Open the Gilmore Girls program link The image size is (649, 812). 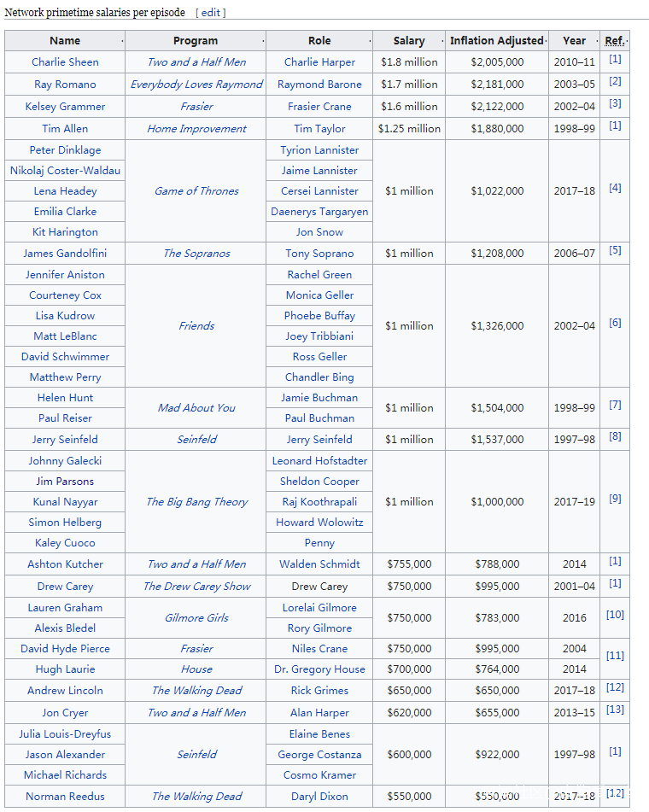196,618
